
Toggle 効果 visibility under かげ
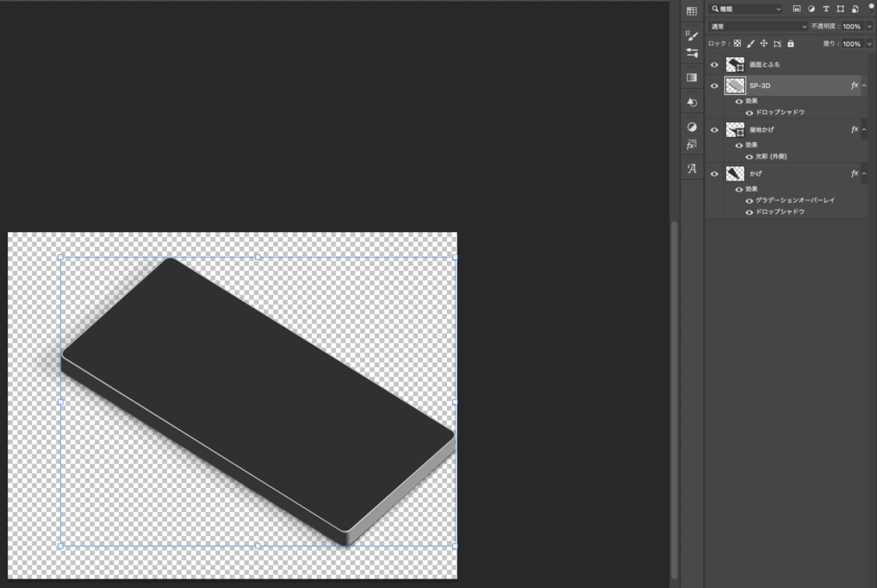click(x=739, y=189)
